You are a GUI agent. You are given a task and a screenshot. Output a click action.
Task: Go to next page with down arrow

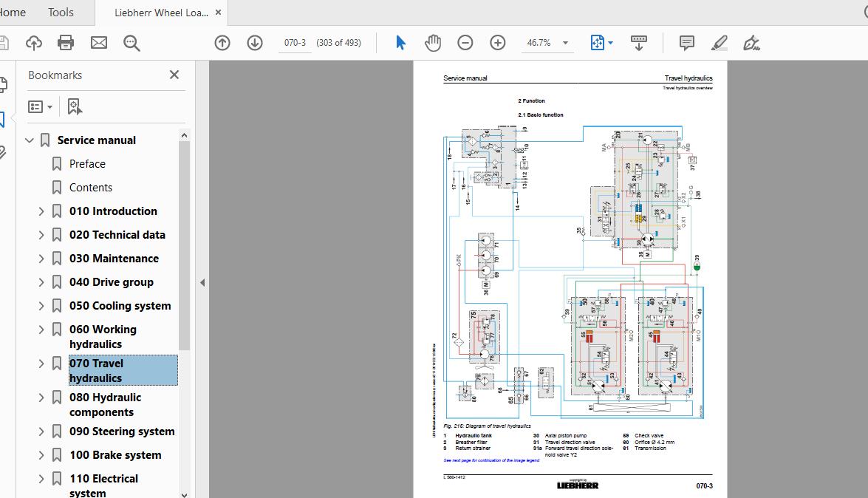254,42
